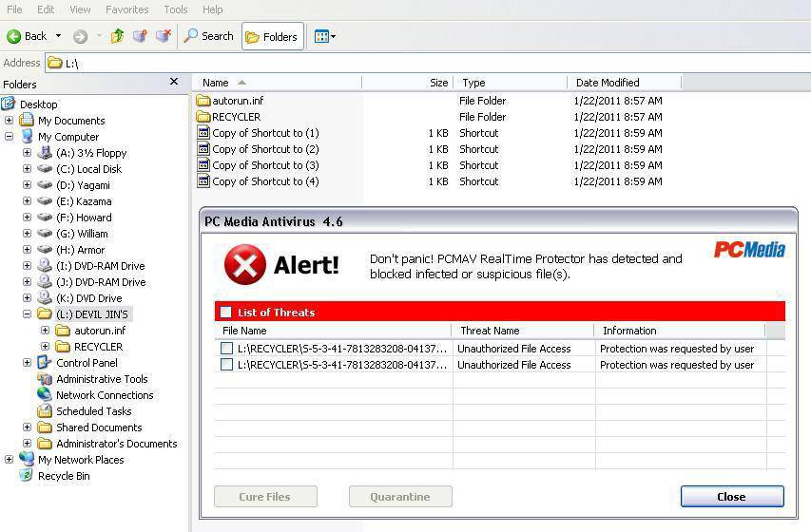Open the Search pane
The height and width of the screenshot is (532, 811).
coord(209,36)
